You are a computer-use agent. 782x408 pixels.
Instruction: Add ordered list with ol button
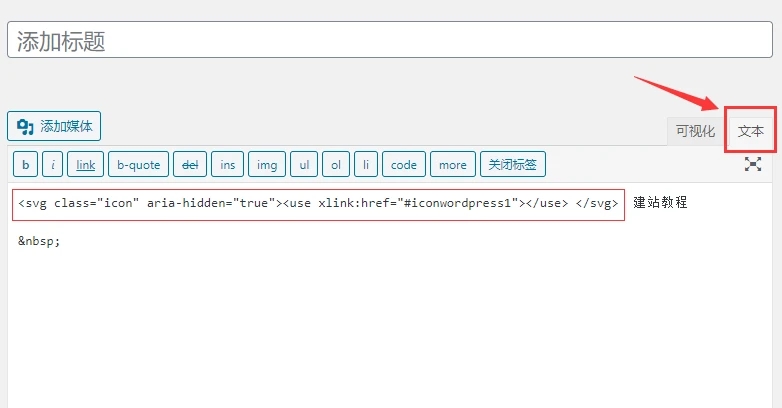(336, 164)
